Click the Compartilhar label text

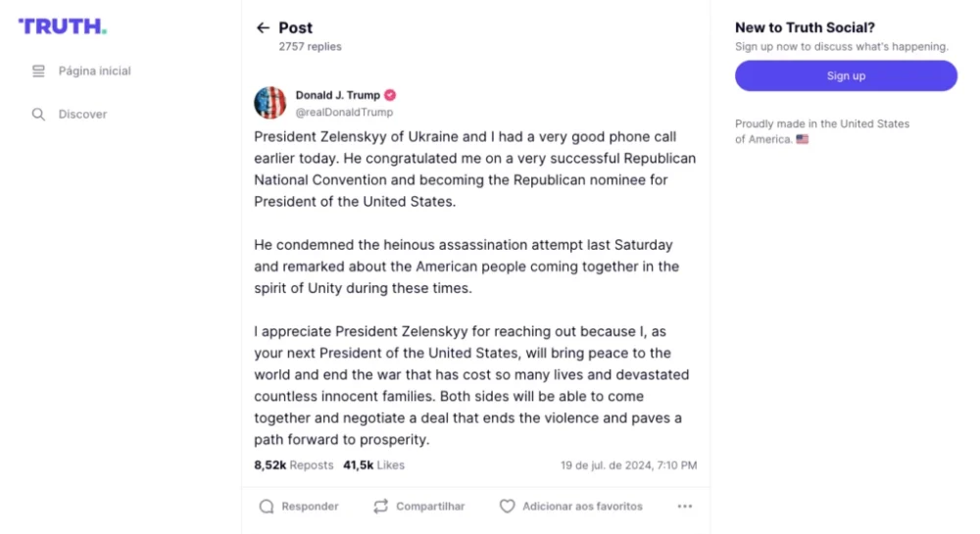[430, 507]
